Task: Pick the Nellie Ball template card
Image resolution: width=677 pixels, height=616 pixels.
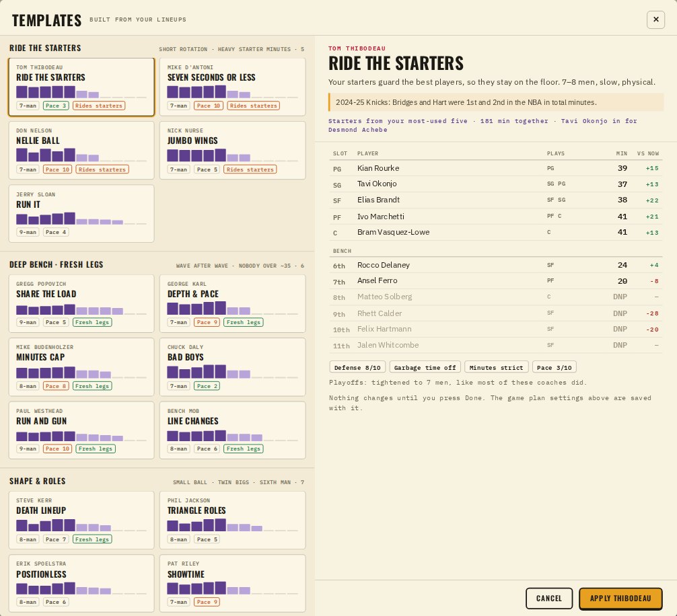Action: click(81, 150)
